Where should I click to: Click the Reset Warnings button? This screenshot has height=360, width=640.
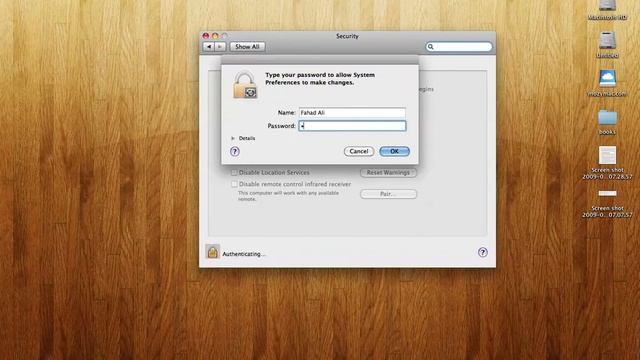coord(388,173)
